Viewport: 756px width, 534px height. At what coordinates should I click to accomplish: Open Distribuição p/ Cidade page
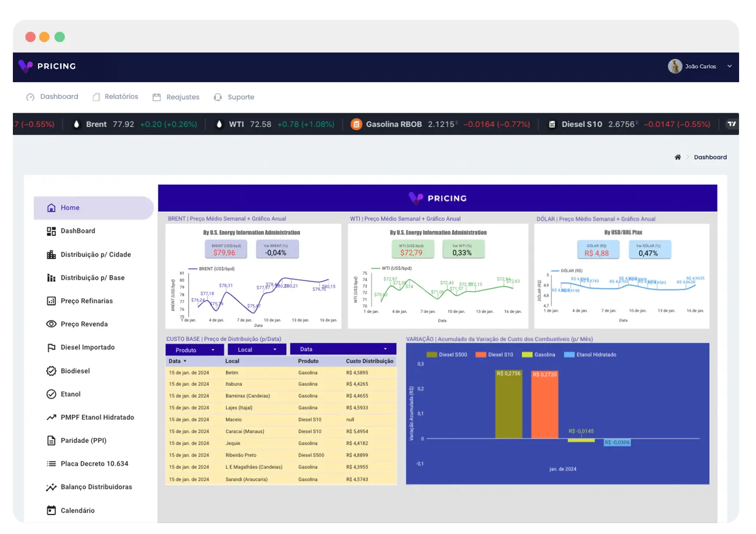click(x=96, y=255)
